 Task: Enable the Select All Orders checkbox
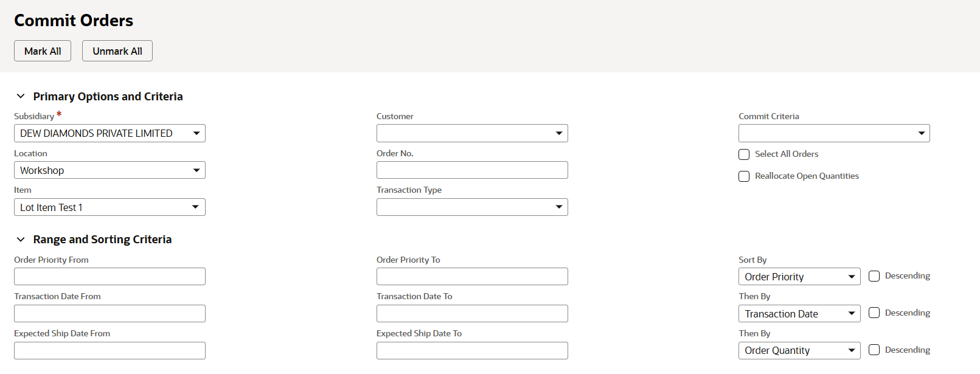(x=744, y=154)
